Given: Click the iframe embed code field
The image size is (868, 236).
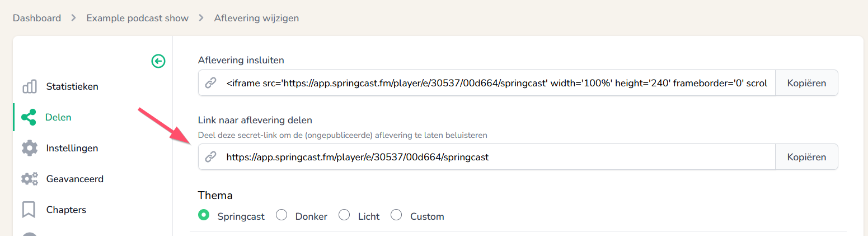Looking at the screenshot, I should point(486,83).
